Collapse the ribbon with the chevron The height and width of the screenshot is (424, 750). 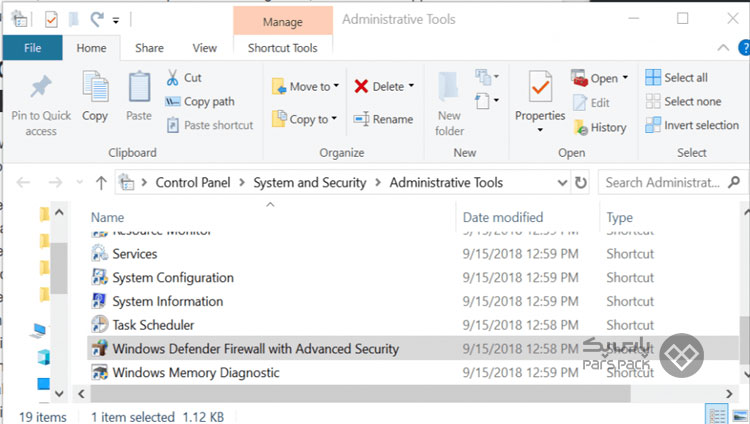723,47
